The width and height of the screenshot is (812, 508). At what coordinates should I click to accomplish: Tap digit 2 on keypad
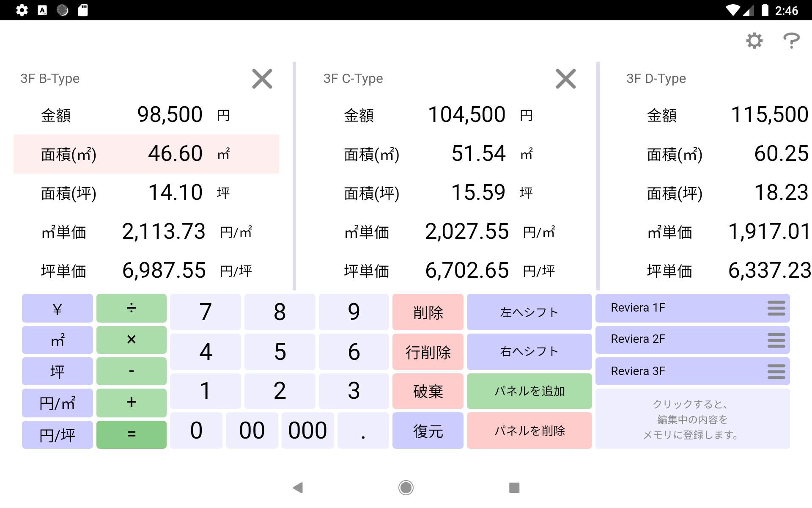point(280,391)
